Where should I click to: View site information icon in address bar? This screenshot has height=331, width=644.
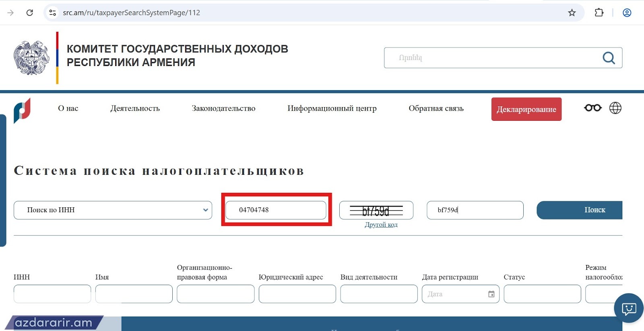coord(53,12)
